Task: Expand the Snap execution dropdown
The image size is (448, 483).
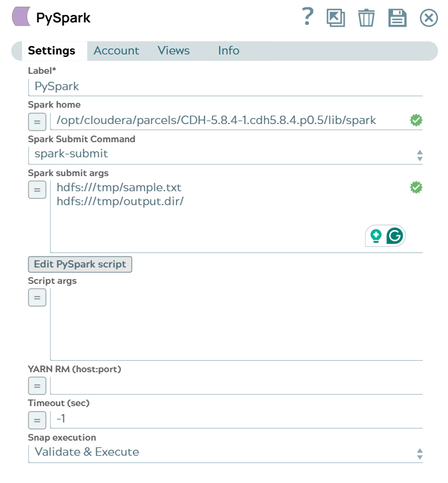Action: [225, 452]
